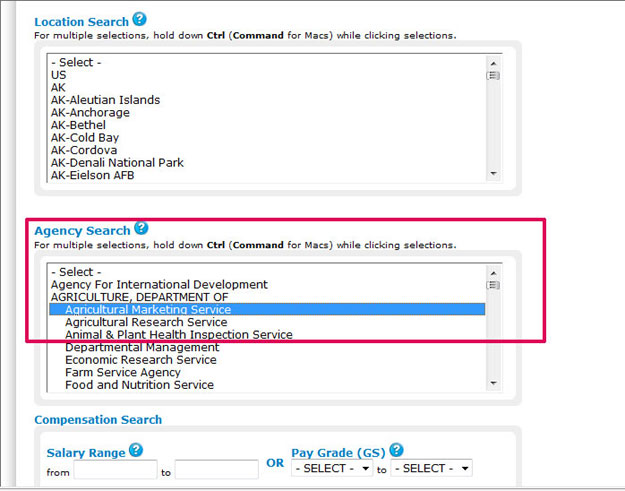Choose Agency For International Development option
This screenshot has height=491, width=625.
click(x=159, y=285)
